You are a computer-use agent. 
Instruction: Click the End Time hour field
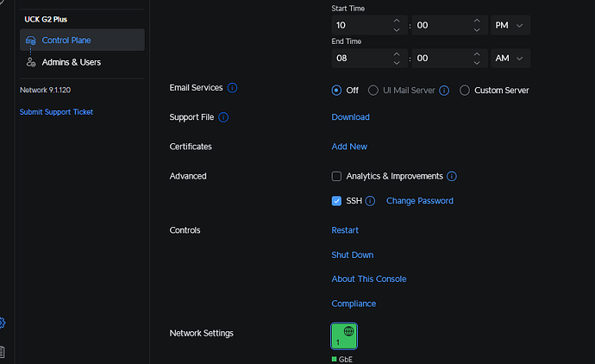(x=370, y=58)
